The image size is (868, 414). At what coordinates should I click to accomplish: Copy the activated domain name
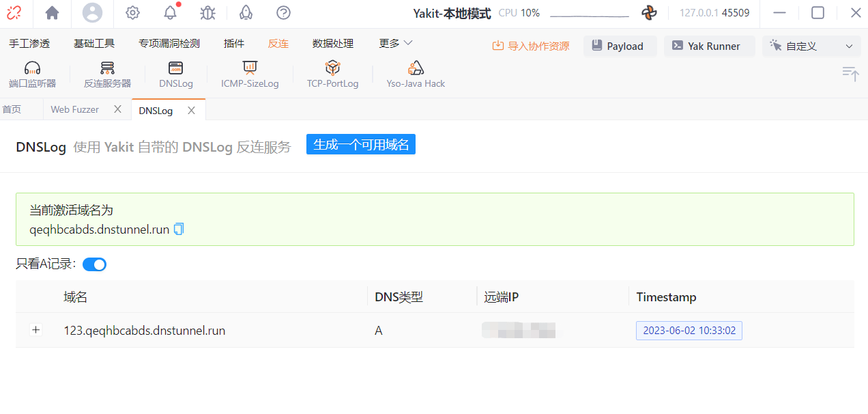click(x=179, y=230)
